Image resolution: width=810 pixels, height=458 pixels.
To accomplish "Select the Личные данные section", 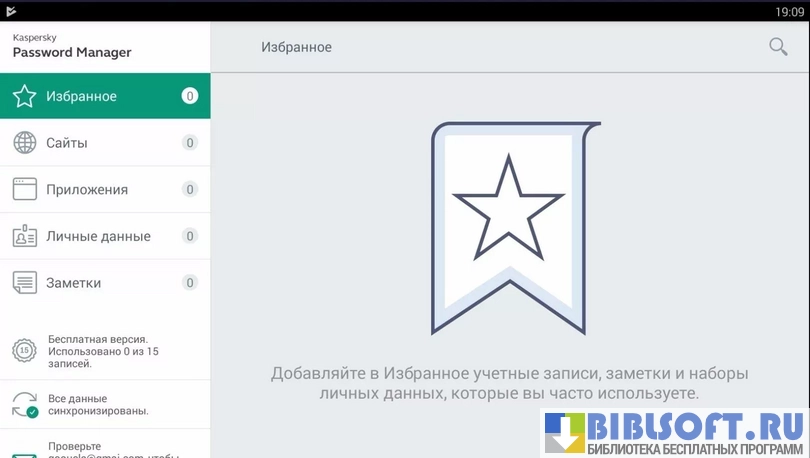I will pyautogui.click(x=98, y=236).
